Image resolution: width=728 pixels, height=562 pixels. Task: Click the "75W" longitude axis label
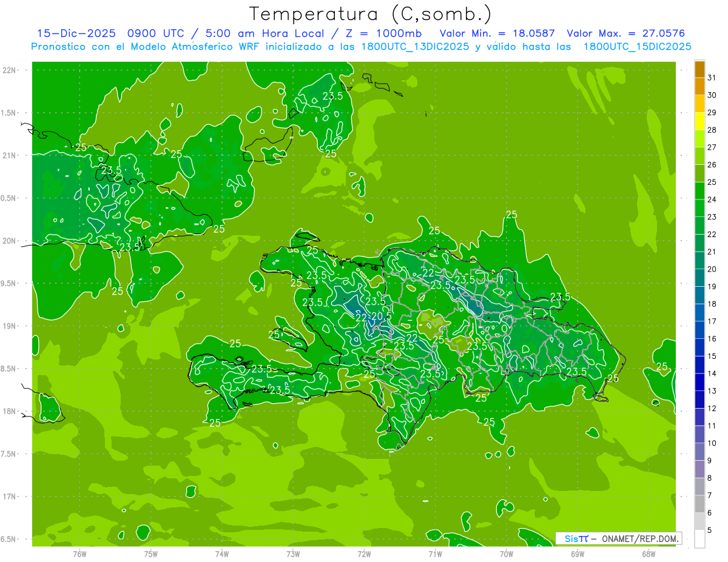151,554
